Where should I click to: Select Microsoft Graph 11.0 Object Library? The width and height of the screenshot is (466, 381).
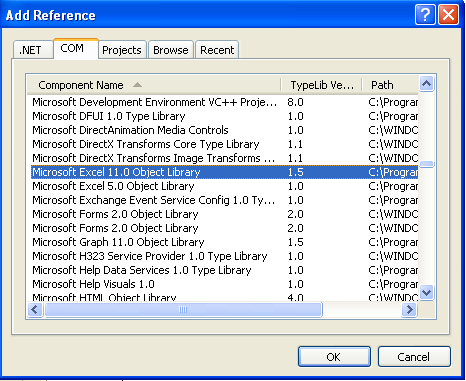[x=224, y=242]
